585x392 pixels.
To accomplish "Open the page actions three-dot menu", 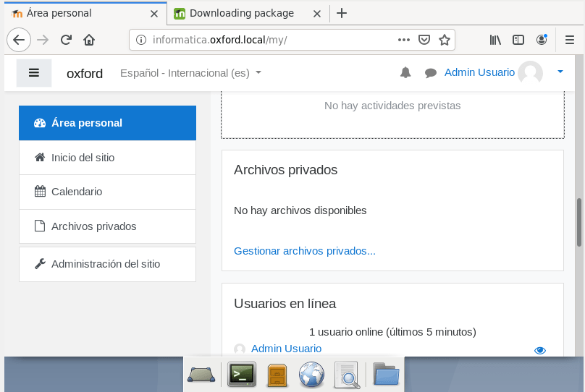I will pyautogui.click(x=403, y=40).
